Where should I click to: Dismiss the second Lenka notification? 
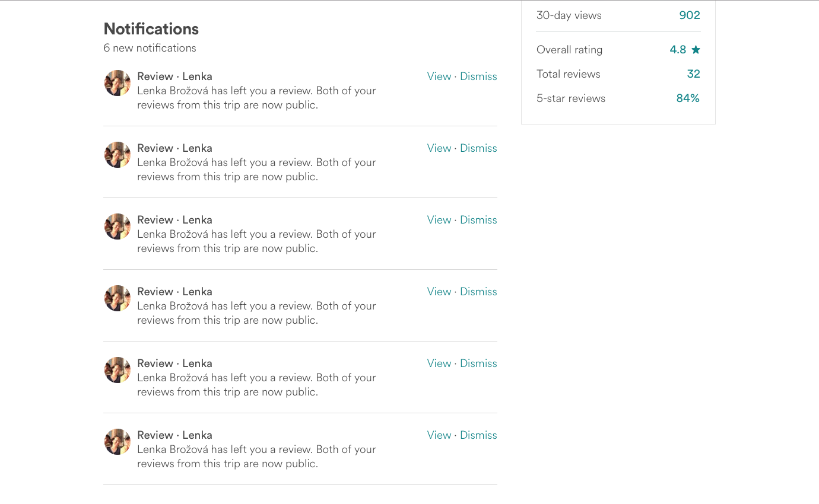point(478,148)
